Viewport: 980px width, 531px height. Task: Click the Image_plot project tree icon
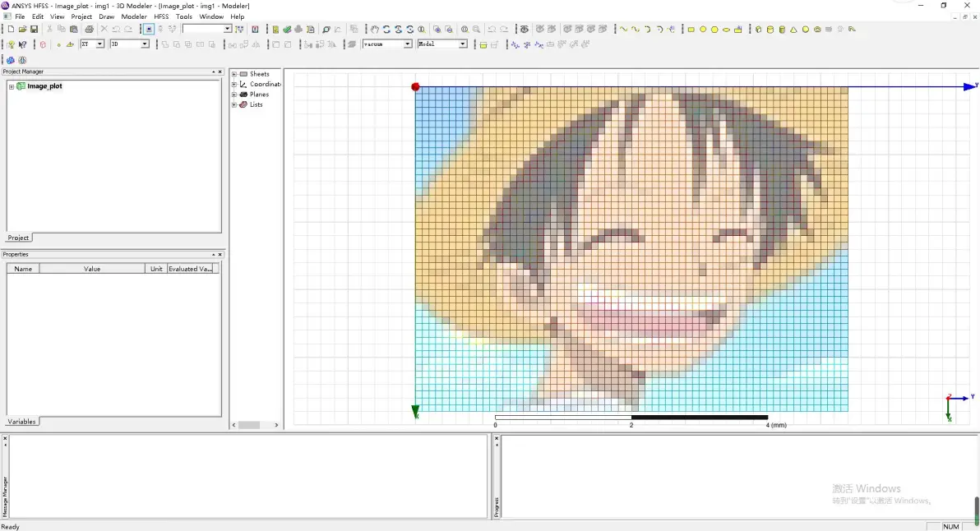(x=21, y=86)
